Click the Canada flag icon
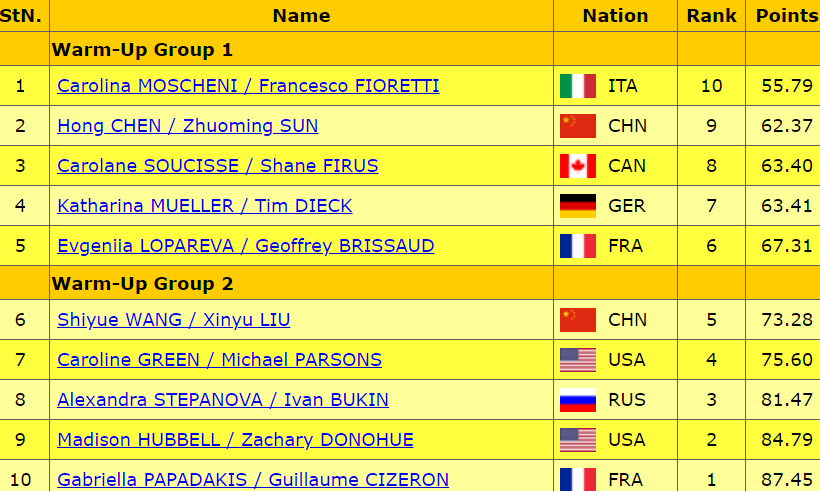Image resolution: width=820 pixels, height=491 pixels. point(577,166)
